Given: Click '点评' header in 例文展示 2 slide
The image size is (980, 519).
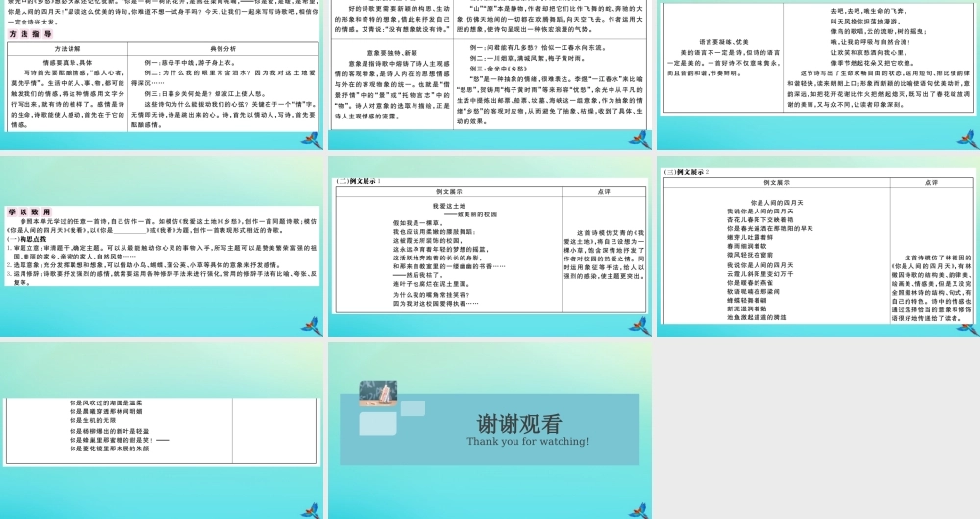Looking at the screenshot, I should (x=931, y=182).
